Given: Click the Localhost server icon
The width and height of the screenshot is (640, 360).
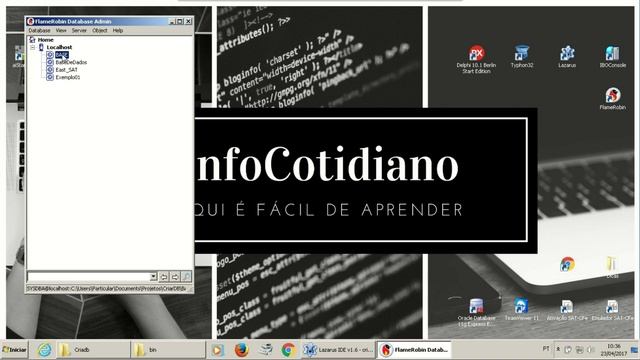Looking at the screenshot, I should click(41, 47).
